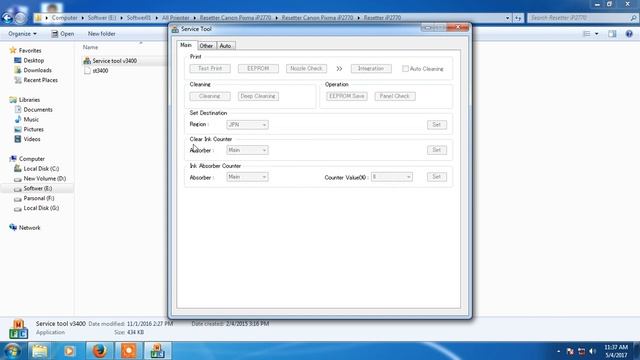Screen dimensions: 640x360
Task: Click the Deep Cleaning button
Action: (x=258, y=96)
